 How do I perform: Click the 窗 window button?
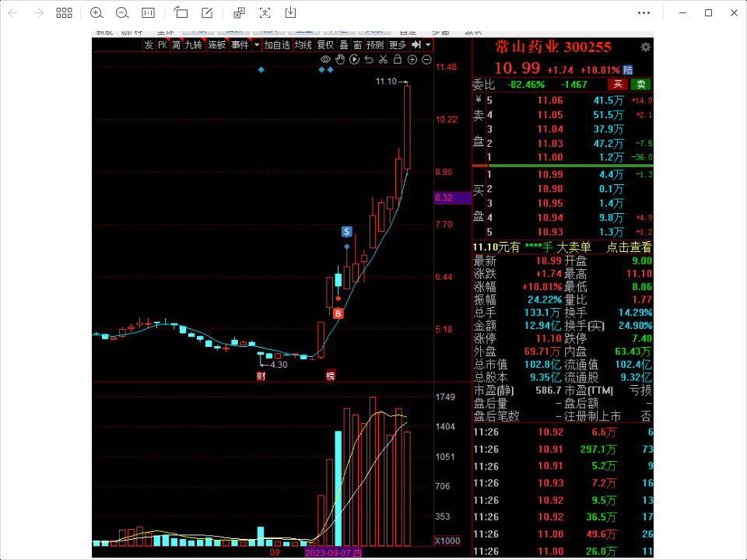(x=358, y=45)
